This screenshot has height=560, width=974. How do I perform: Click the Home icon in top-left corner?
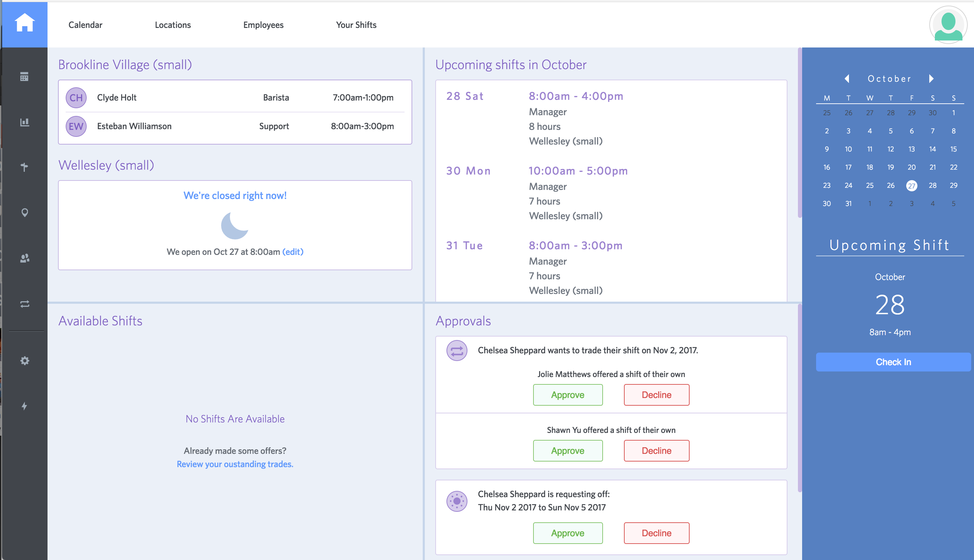pos(24,24)
